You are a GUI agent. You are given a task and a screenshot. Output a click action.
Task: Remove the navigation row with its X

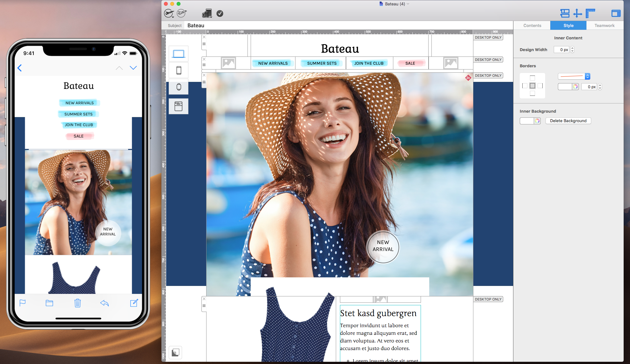click(204, 59)
